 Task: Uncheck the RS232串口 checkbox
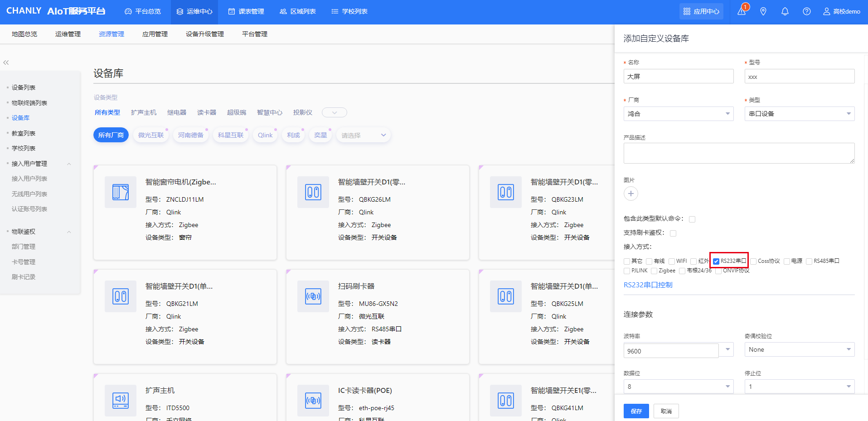[716, 261]
